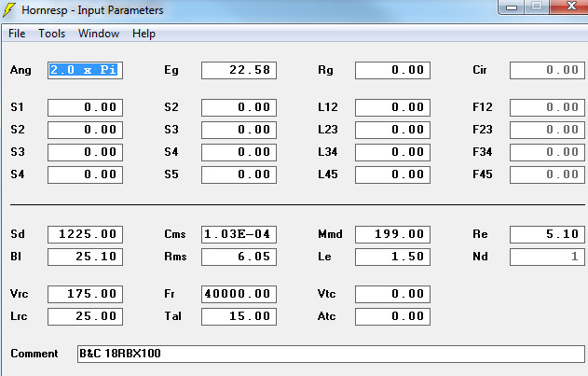Viewport: 588px width, 376px height.
Task: Click the Rg input field
Action: (392, 70)
